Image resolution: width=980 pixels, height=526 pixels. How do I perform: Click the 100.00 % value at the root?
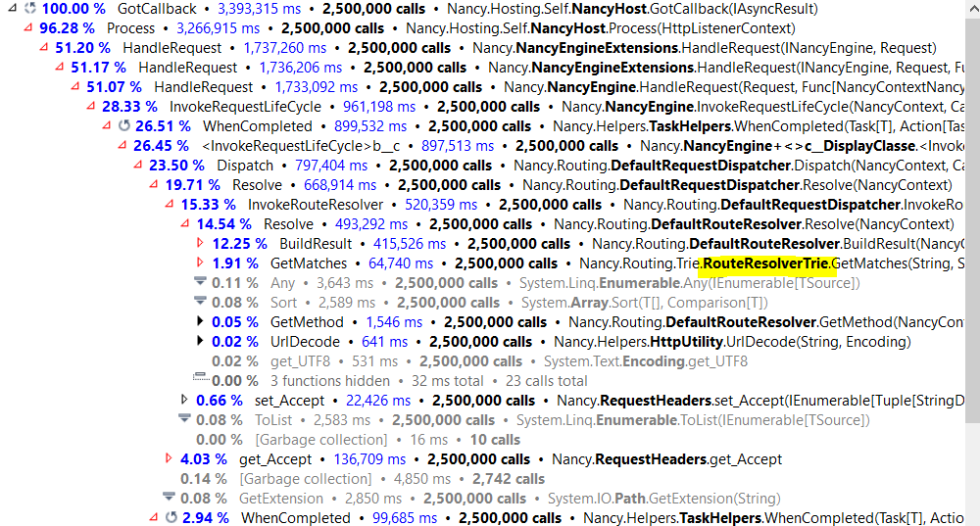73,9
